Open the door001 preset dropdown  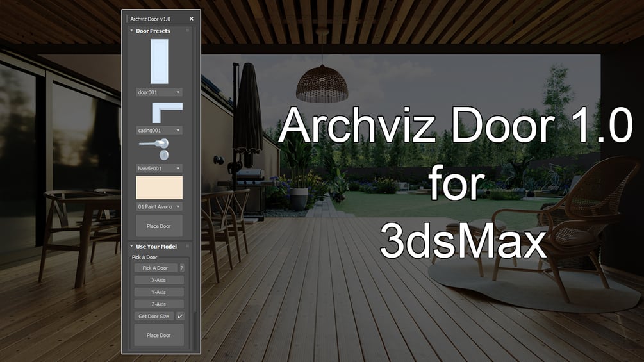point(159,92)
